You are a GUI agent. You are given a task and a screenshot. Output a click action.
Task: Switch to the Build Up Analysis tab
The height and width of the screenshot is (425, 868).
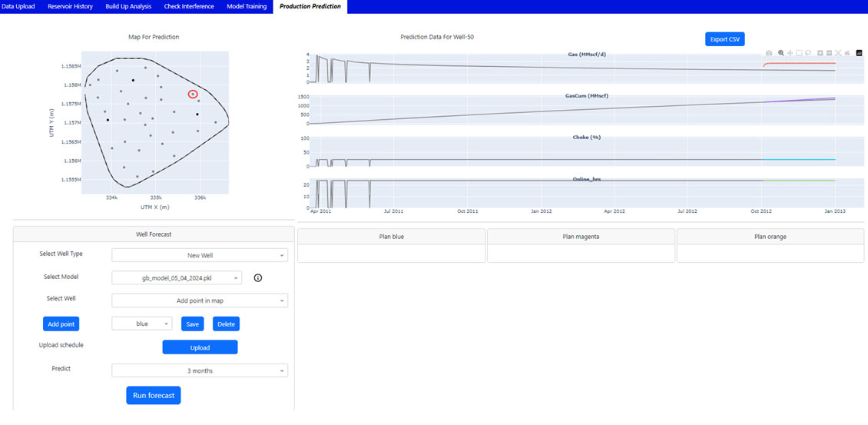pyautogui.click(x=128, y=6)
